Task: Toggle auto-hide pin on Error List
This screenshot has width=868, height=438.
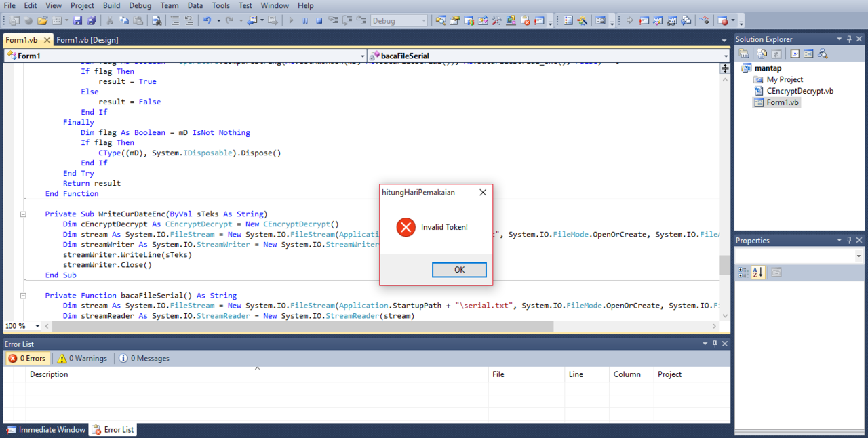Action: click(714, 344)
